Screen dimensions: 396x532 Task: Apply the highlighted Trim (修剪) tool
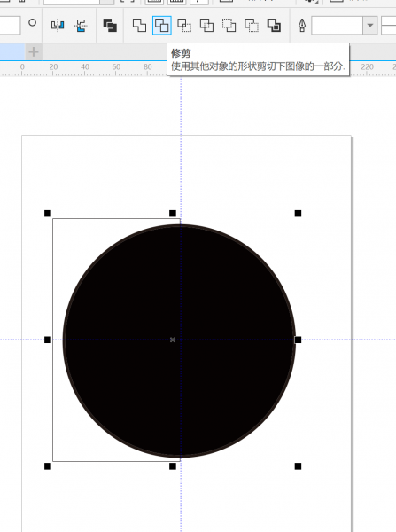(162, 26)
